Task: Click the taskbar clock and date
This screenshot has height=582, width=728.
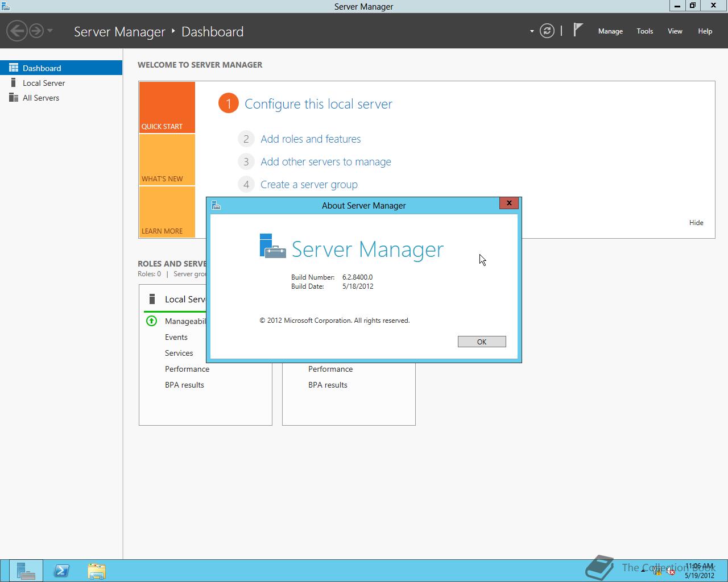Action: tap(700, 571)
